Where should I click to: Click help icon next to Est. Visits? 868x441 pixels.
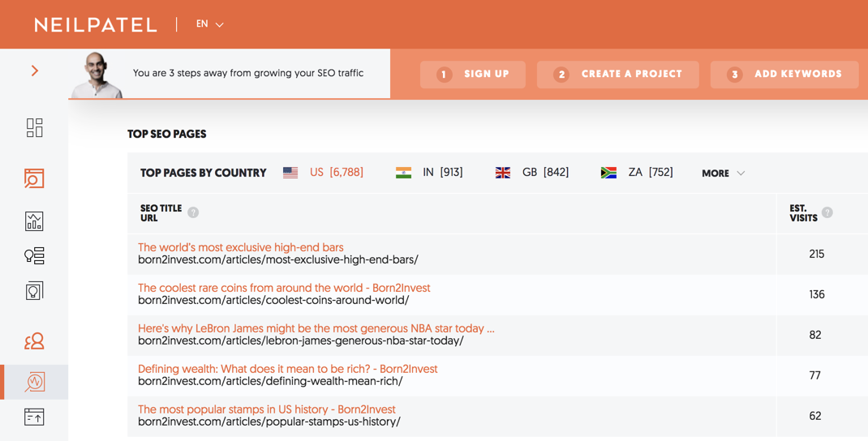click(x=827, y=212)
